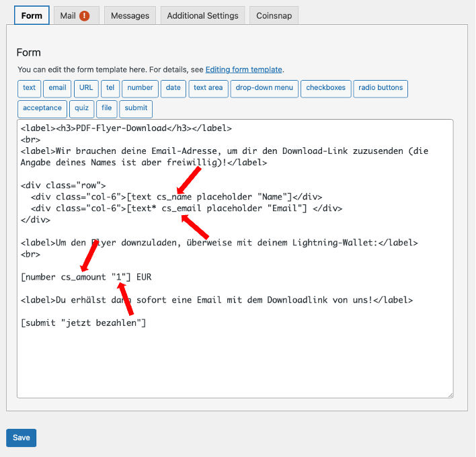Click the textarea resize handle corner
Viewport: 476px width, 457px height.
(x=450, y=394)
